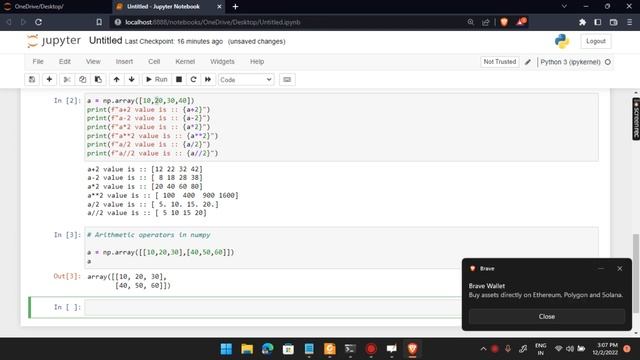Open the cell type Code dropdown
This screenshot has height=360, width=640.
[x=246, y=80]
